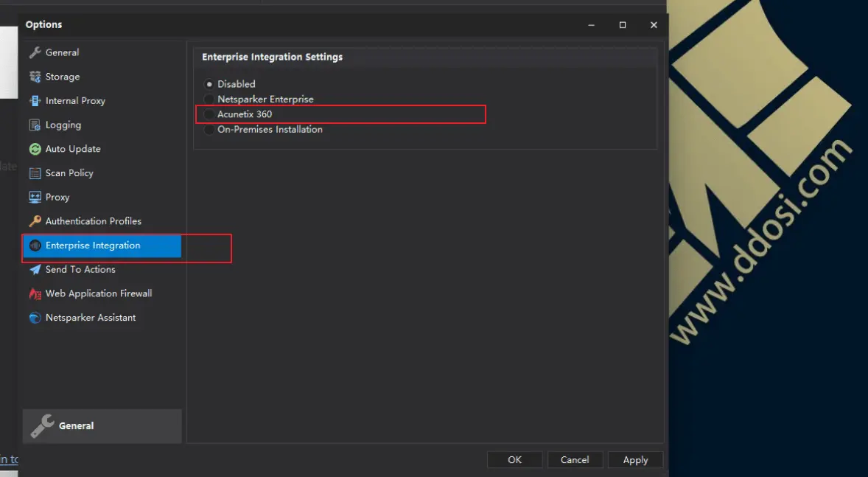Screen dimensions: 868x477
Task: Choose the Netsparker Enterprise radio option
Action: click(x=209, y=100)
